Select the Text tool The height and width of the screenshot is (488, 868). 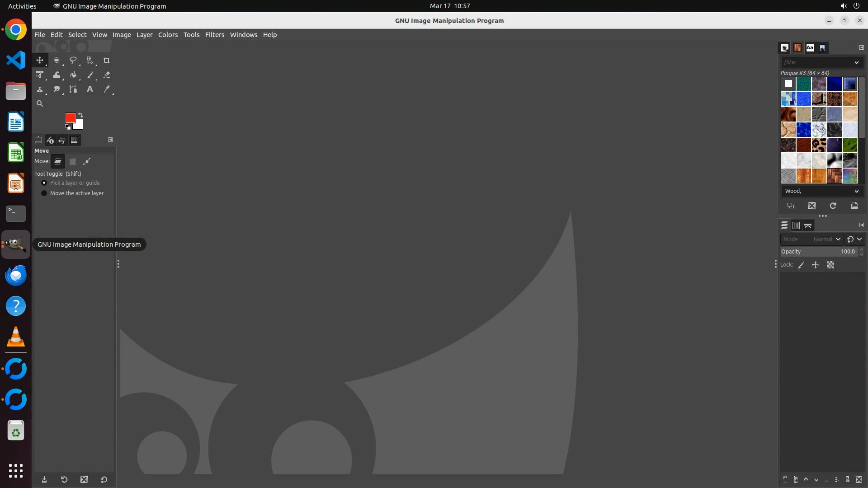coord(90,89)
